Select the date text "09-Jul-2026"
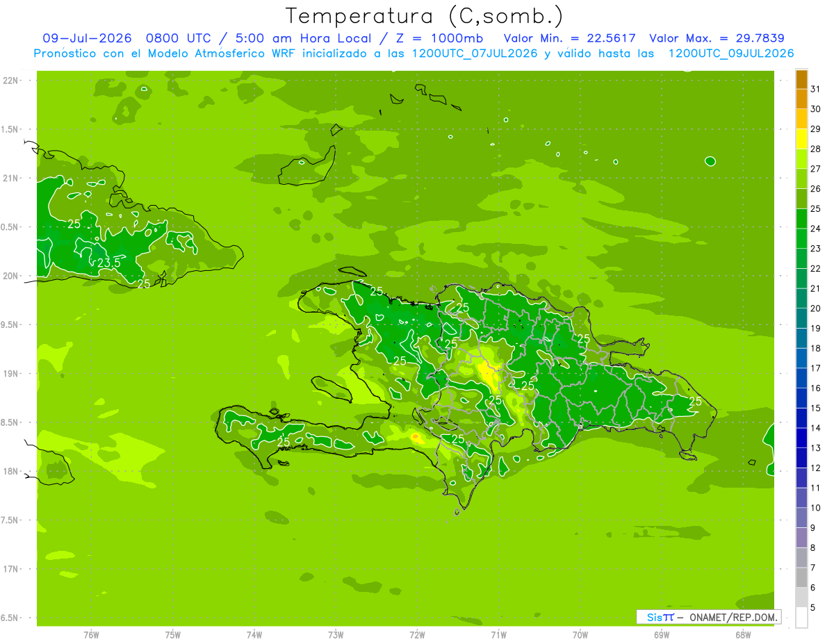Viewport: 834px width, 644px height. click(x=87, y=38)
